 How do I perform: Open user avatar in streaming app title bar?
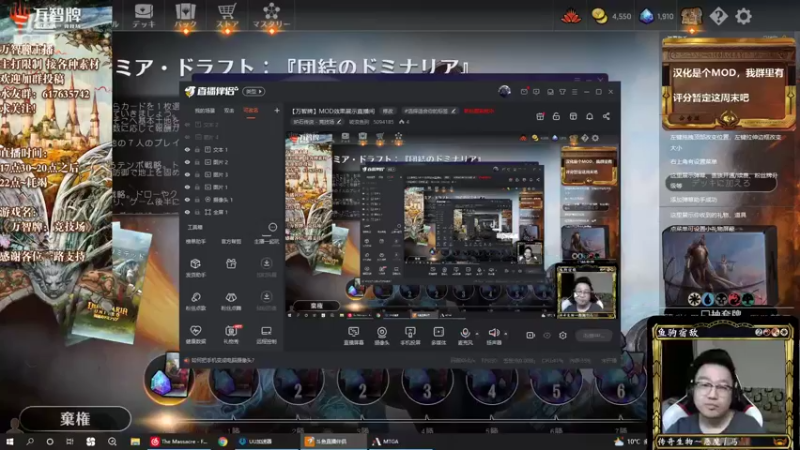pos(505,91)
